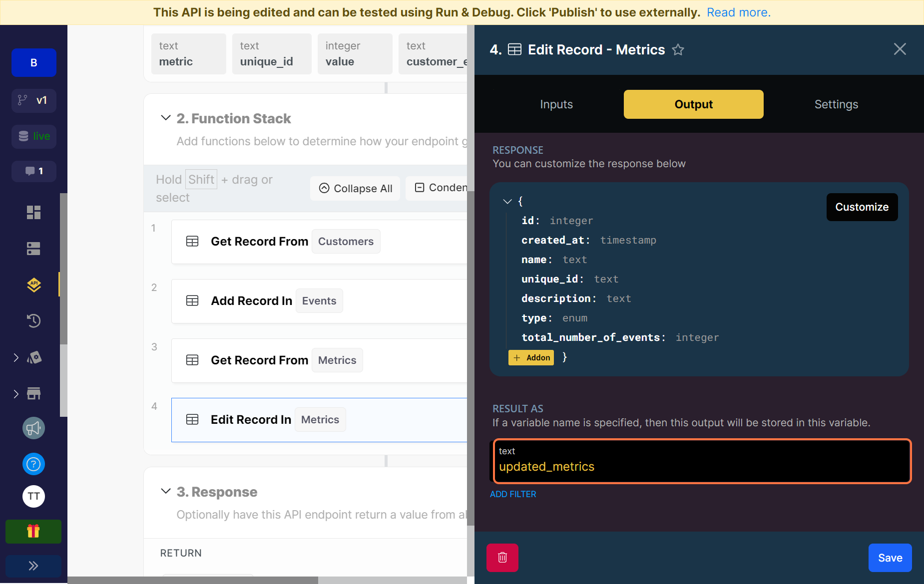Image resolution: width=924 pixels, height=584 pixels.
Task: Switch to the Output tab
Action: click(x=694, y=104)
